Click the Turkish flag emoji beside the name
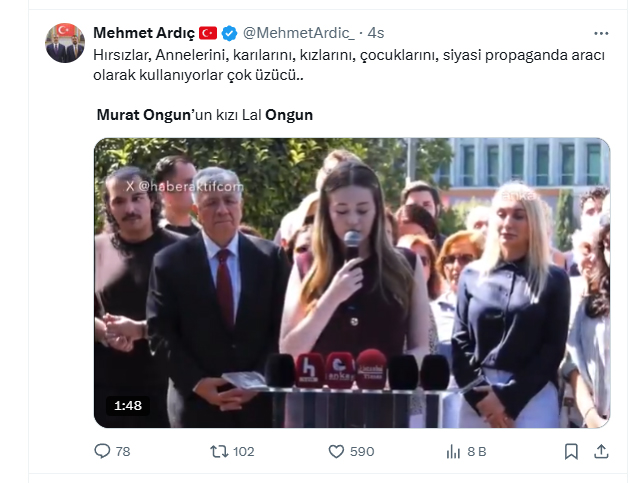This screenshot has height=483, width=630. (x=208, y=34)
